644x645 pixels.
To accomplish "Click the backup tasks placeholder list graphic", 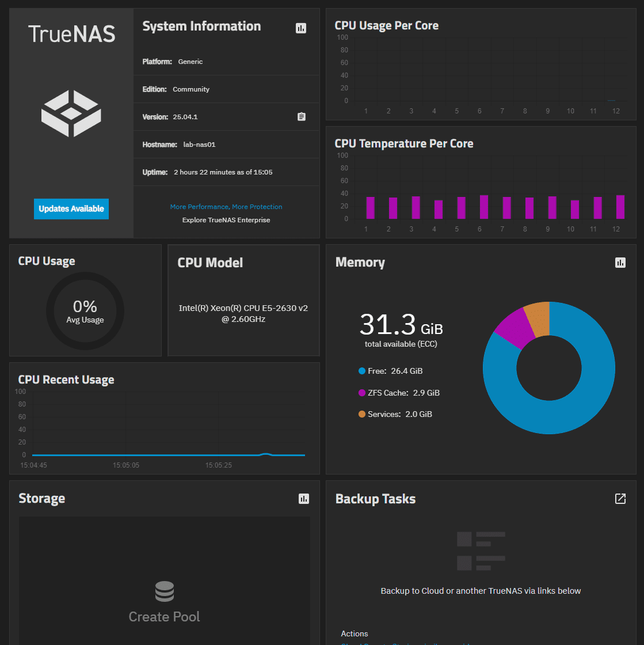I will [481, 551].
